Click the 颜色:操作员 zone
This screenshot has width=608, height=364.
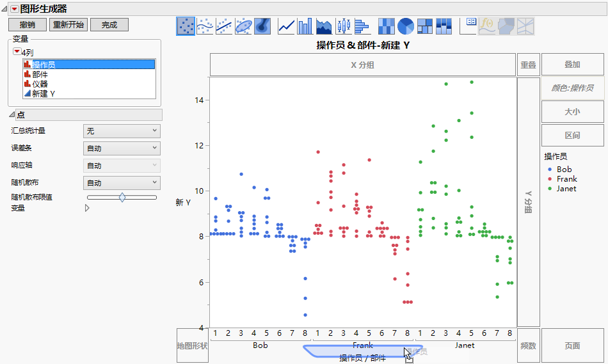pos(572,88)
